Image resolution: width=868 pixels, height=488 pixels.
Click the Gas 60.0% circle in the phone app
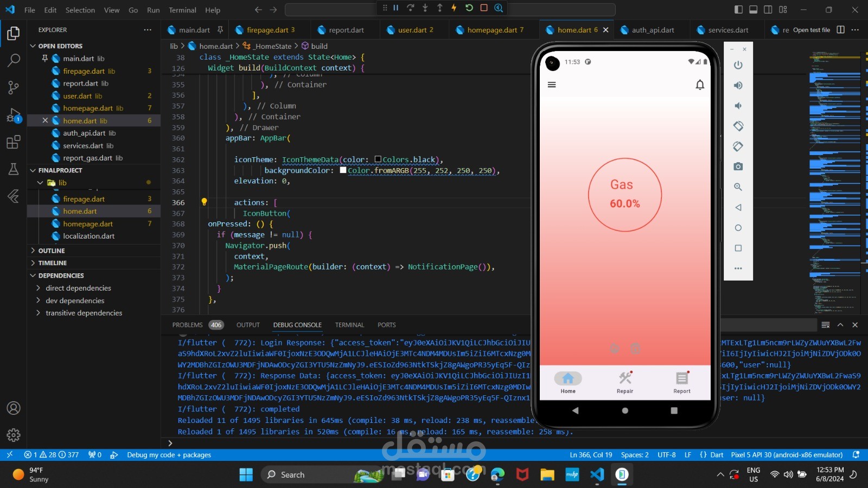click(x=625, y=195)
